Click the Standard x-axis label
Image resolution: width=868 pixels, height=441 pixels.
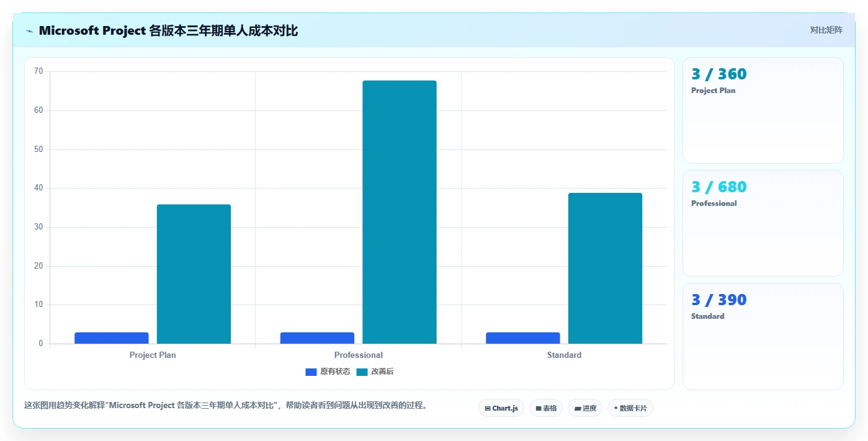point(565,355)
